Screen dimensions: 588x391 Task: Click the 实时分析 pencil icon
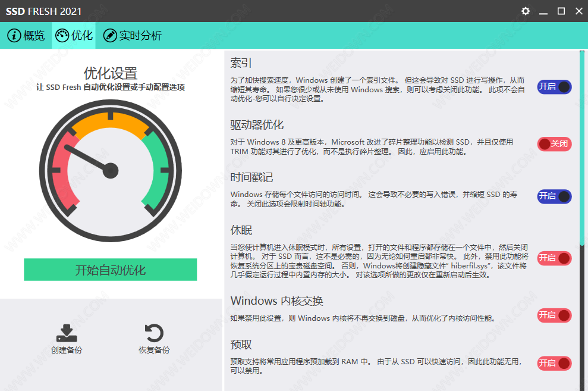click(x=110, y=36)
